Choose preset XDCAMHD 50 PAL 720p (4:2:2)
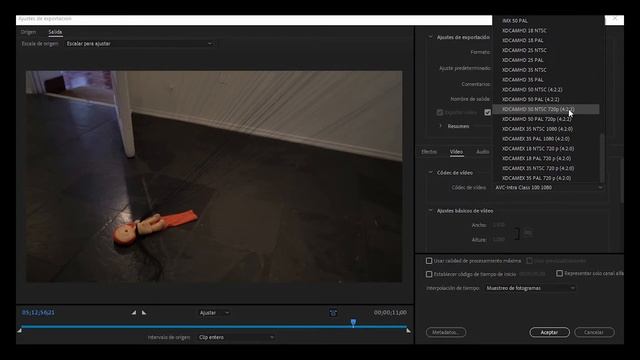The image size is (640, 360). click(546, 119)
